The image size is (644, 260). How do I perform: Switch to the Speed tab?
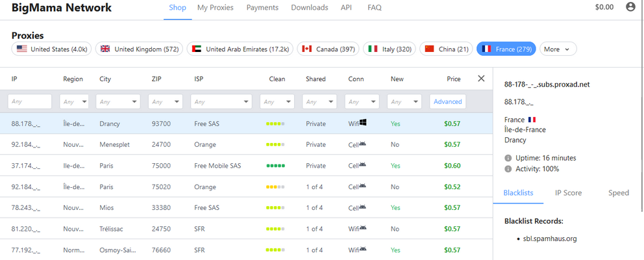coord(619,193)
